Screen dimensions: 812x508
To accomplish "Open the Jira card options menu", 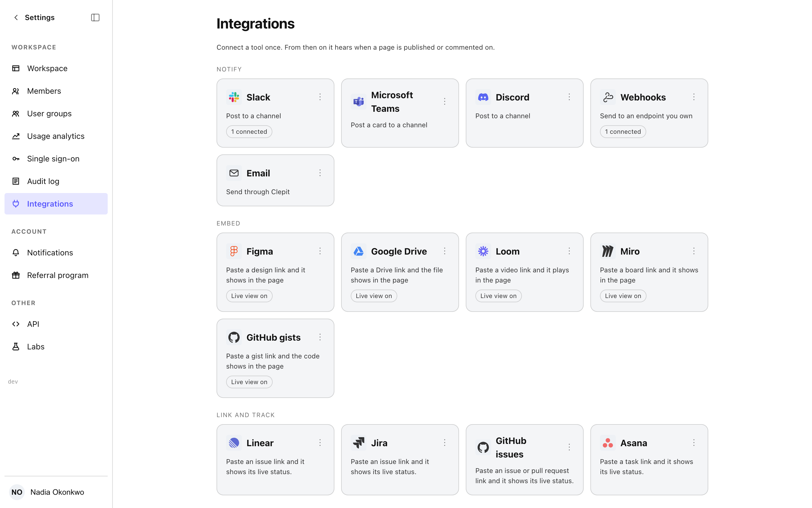I will pyautogui.click(x=445, y=443).
